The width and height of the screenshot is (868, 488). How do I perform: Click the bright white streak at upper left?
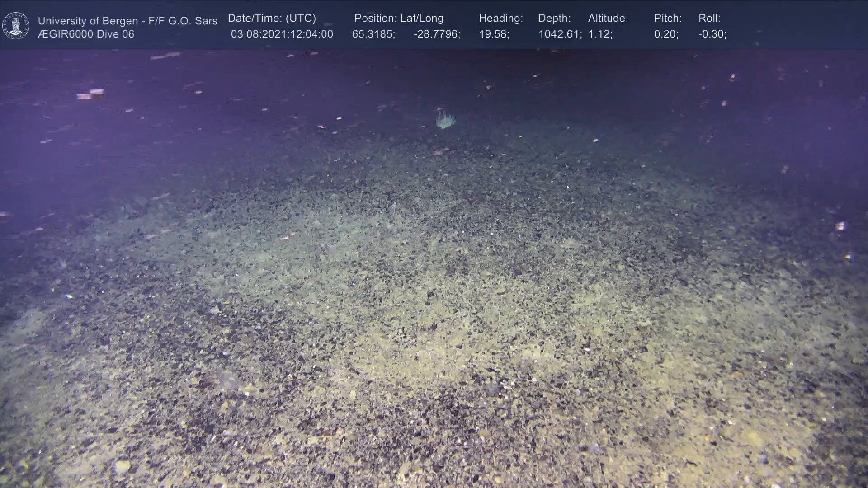pyautogui.click(x=90, y=94)
